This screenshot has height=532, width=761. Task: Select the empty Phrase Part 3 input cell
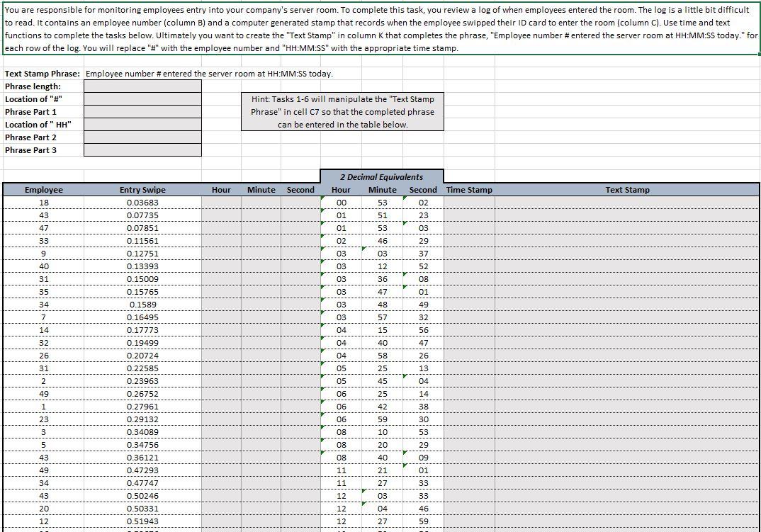pos(142,150)
